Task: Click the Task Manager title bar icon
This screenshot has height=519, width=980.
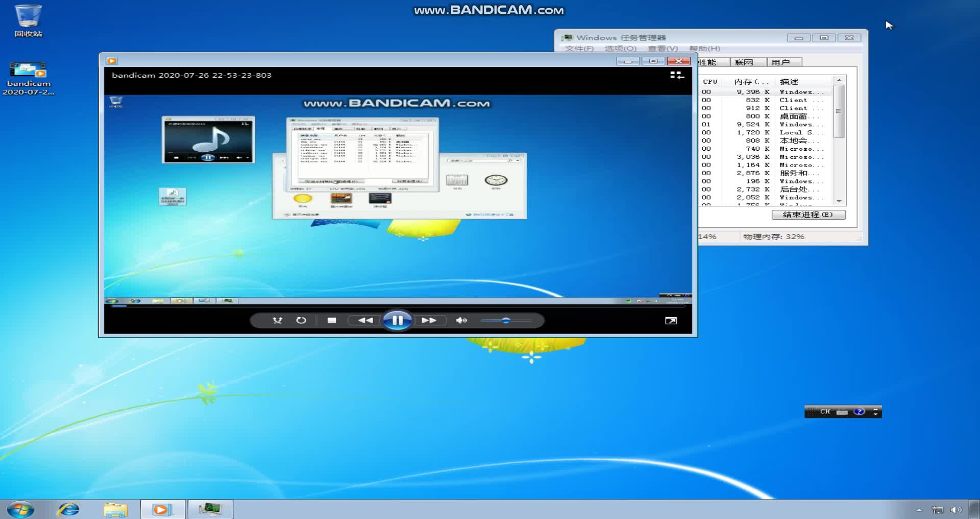Action: coord(567,38)
